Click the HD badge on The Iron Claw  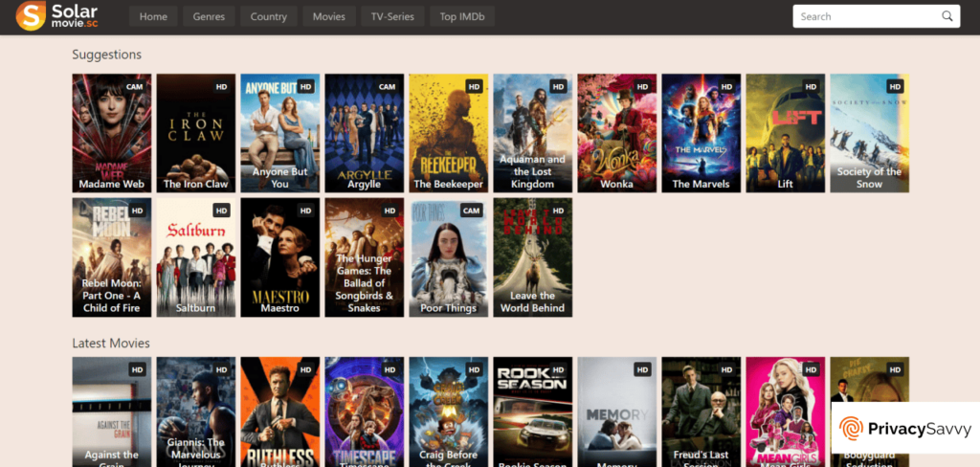tap(222, 87)
